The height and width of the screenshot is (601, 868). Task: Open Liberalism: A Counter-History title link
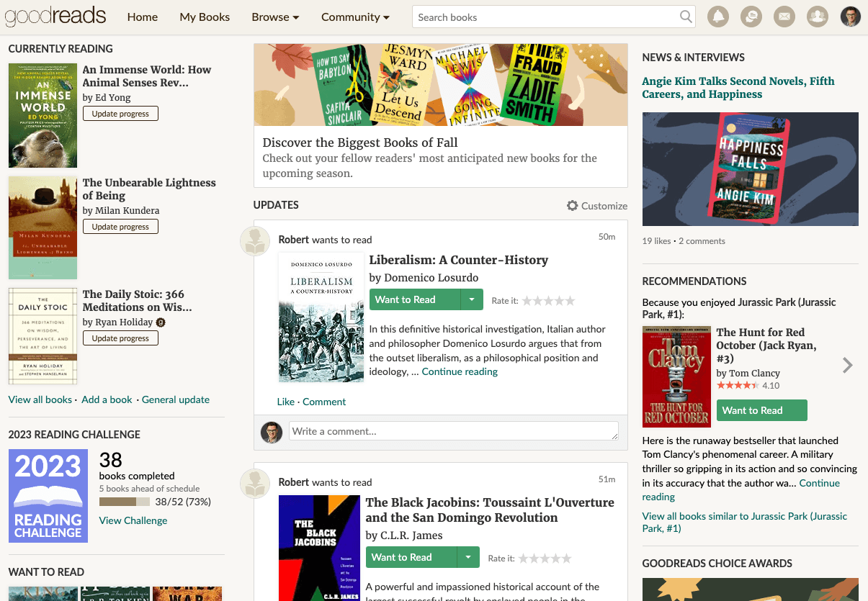coord(459,260)
